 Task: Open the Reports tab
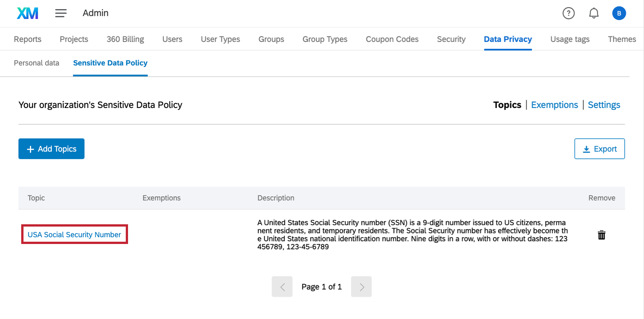[28, 39]
